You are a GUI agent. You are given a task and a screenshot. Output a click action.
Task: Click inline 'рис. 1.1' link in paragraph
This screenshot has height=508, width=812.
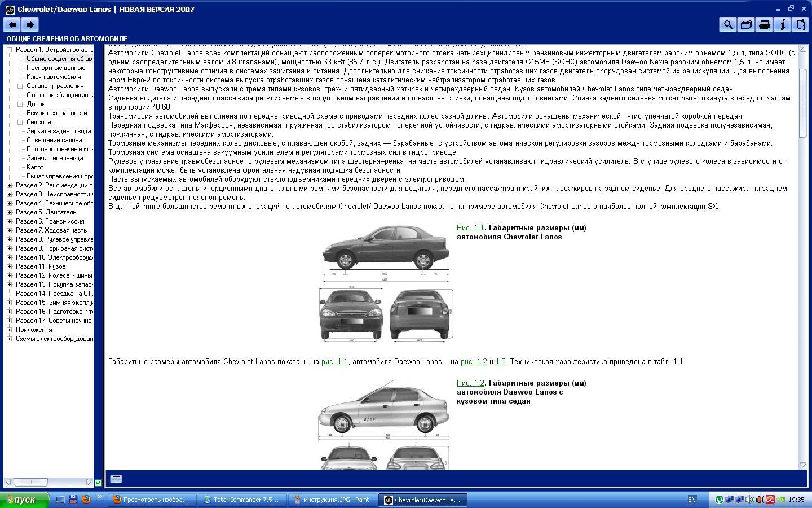334,362
